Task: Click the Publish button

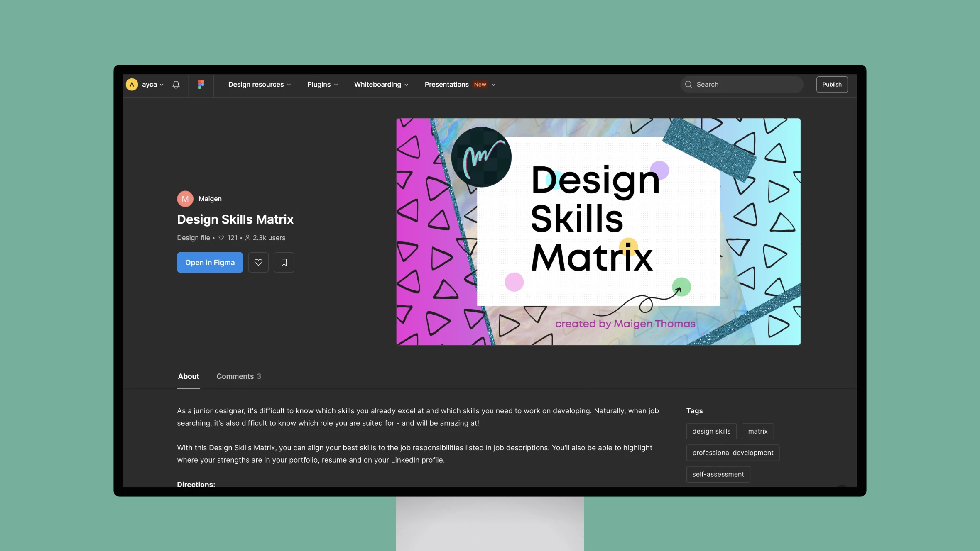Action: tap(831, 84)
